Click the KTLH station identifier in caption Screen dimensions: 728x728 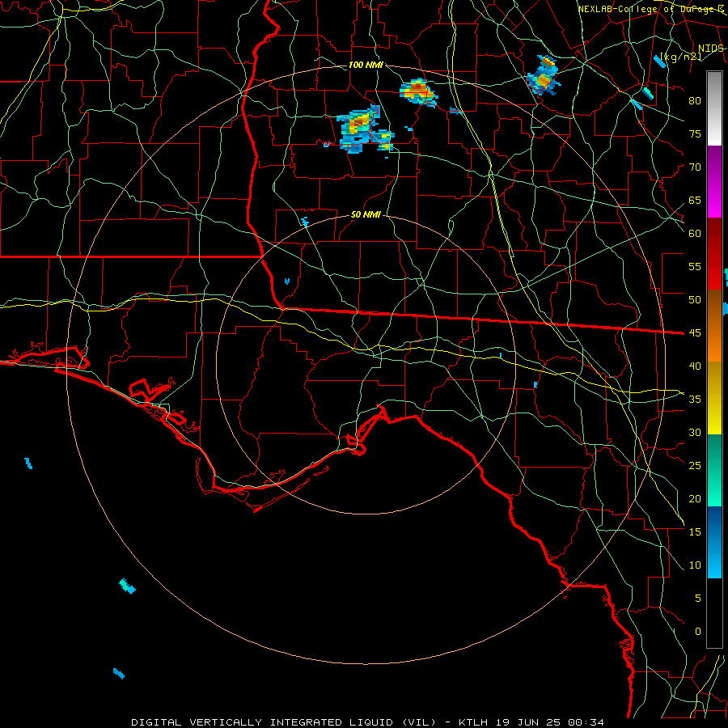(x=476, y=722)
